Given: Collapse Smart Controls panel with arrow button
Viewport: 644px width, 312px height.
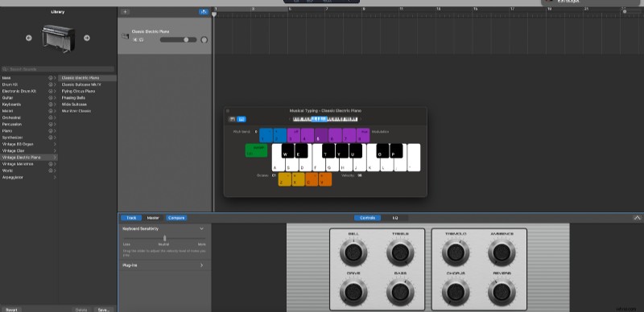Looking at the screenshot, I should (638, 218).
